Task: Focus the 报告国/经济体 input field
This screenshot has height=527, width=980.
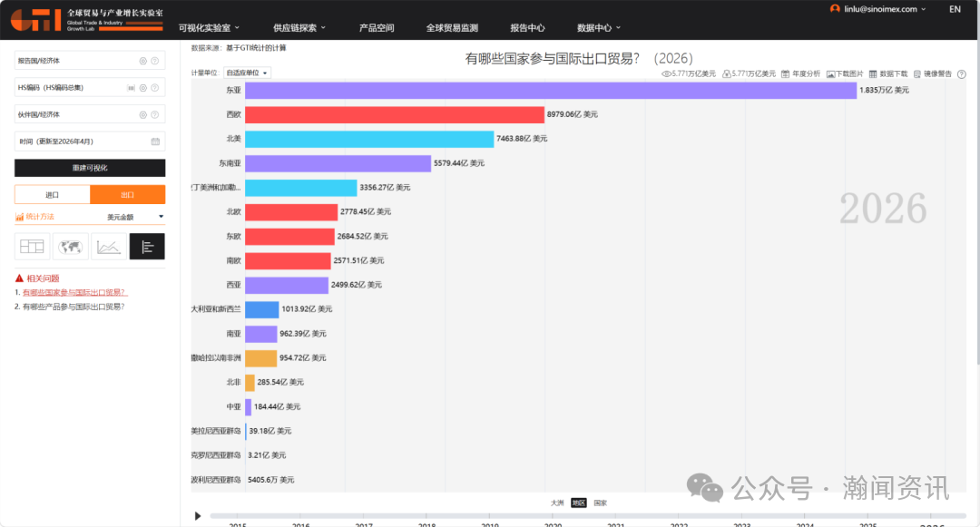Action: (90, 61)
